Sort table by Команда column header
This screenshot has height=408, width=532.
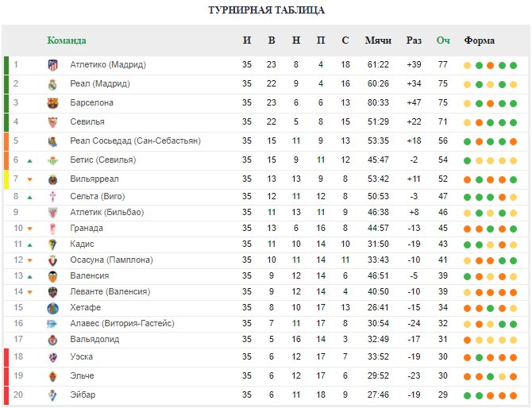point(67,40)
